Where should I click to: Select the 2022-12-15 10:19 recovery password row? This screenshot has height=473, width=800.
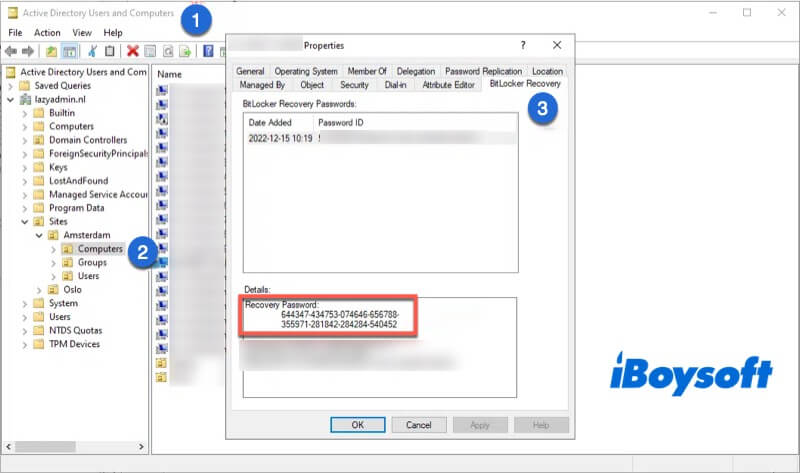381,138
